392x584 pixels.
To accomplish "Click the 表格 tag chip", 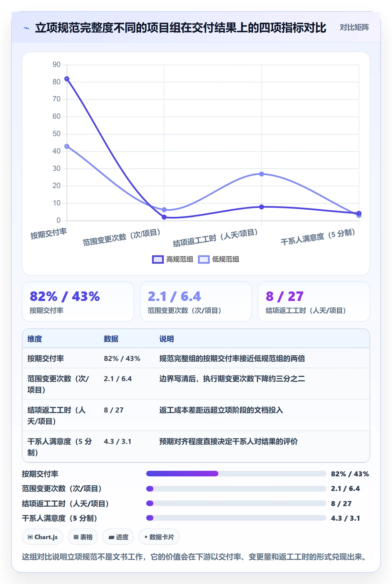I will (x=83, y=537).
